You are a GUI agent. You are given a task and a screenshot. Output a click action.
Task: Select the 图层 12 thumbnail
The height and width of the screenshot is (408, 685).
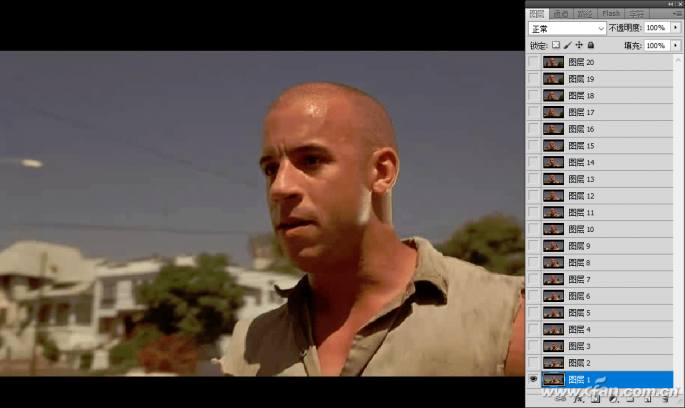pyautogui.click(x=553, y=196)
